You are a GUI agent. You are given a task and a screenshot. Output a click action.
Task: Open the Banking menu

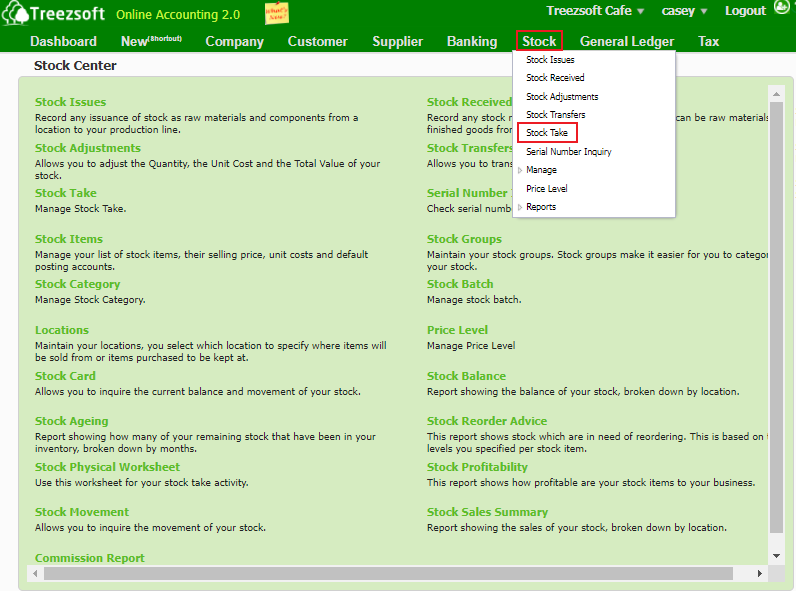(x=472, y=41)
